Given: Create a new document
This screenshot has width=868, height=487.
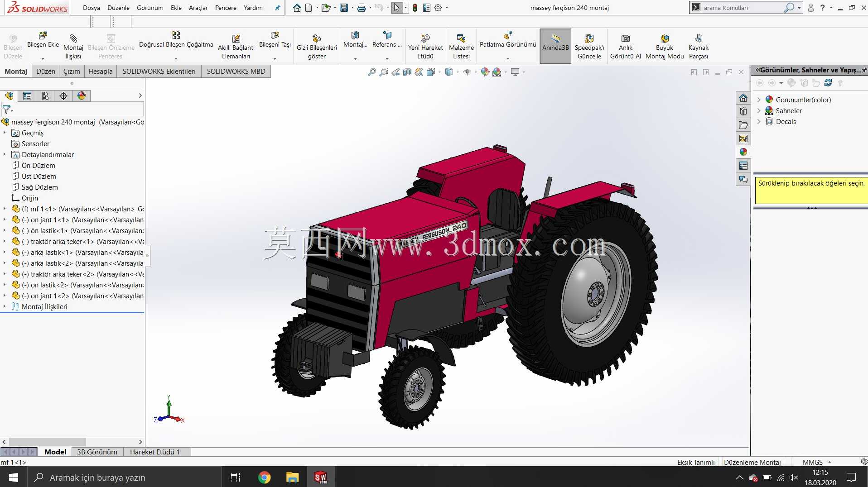Looking at the screenshot, I should [309, 8].
